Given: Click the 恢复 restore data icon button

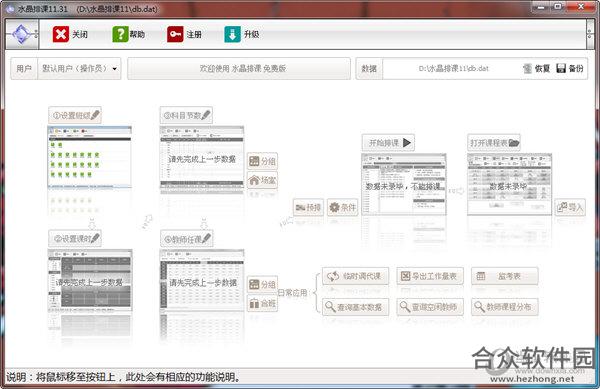Looking at the screenshot, I should (x=536, y=68).
